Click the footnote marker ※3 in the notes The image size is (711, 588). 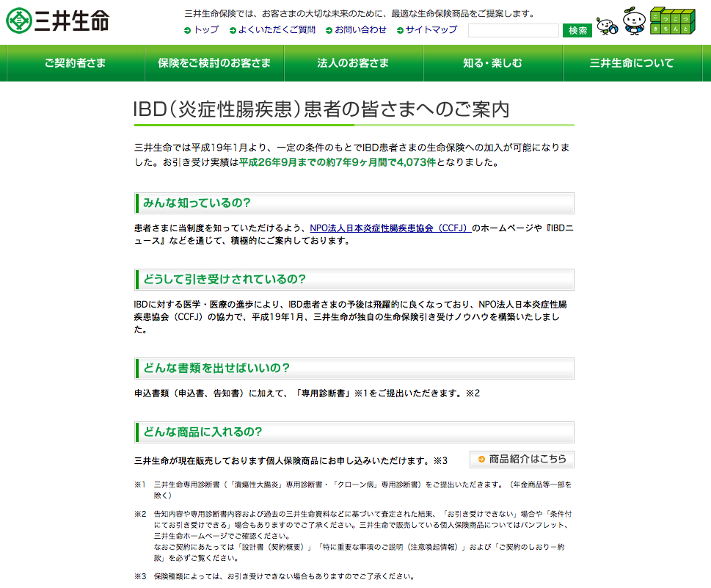tap(140, 576)
